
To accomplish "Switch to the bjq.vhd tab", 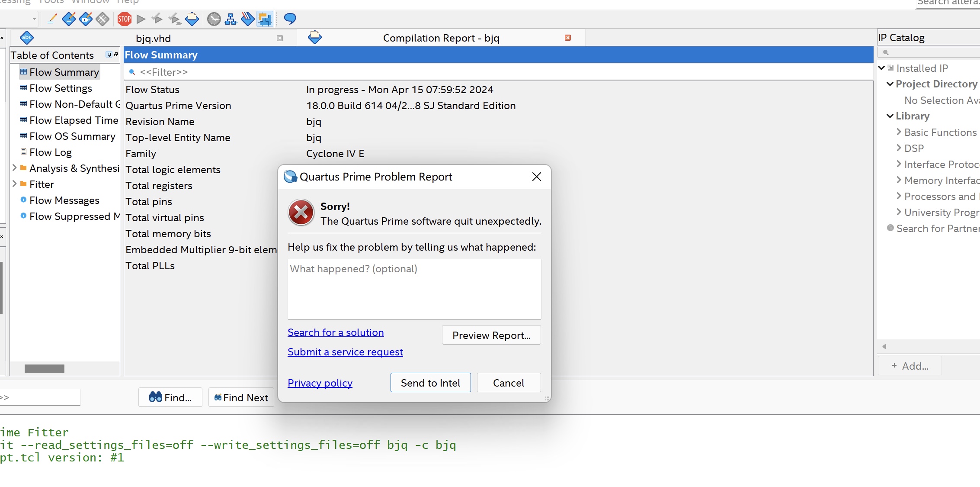I will tap(153, 38).
